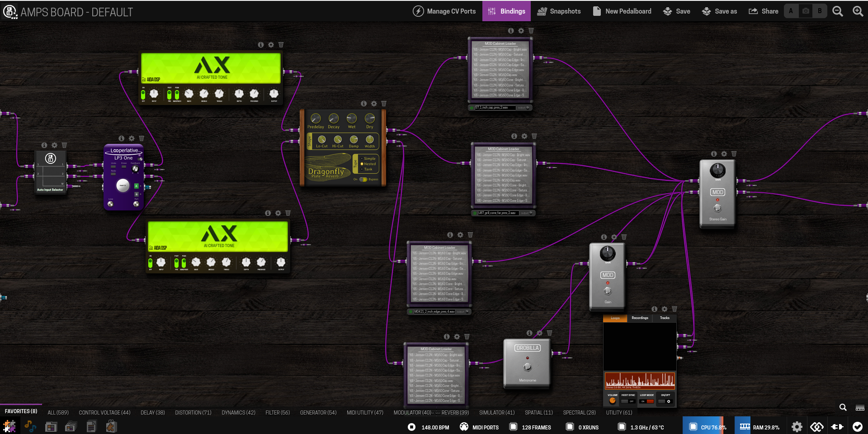This screenshot has height=434, width=868.
Task: Open MIDI Ports settings
Action: click(x=479, y=427)
